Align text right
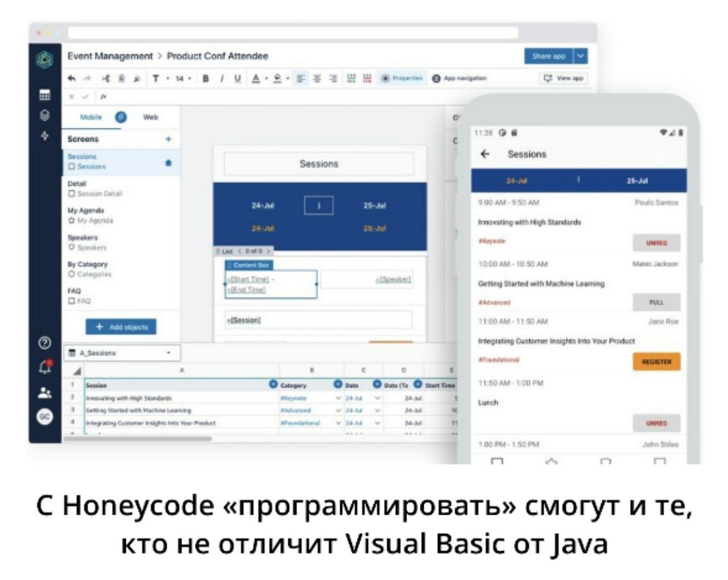Image resolution: width=728 pixels, height=580 pixels. (333, 78)
